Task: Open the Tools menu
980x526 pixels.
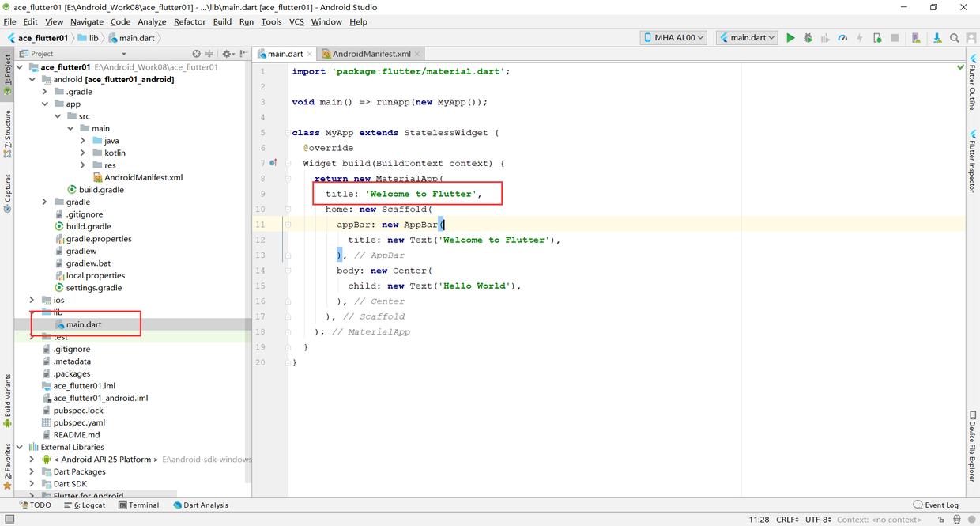Action: pyautogui.click(x=271, y=21)
